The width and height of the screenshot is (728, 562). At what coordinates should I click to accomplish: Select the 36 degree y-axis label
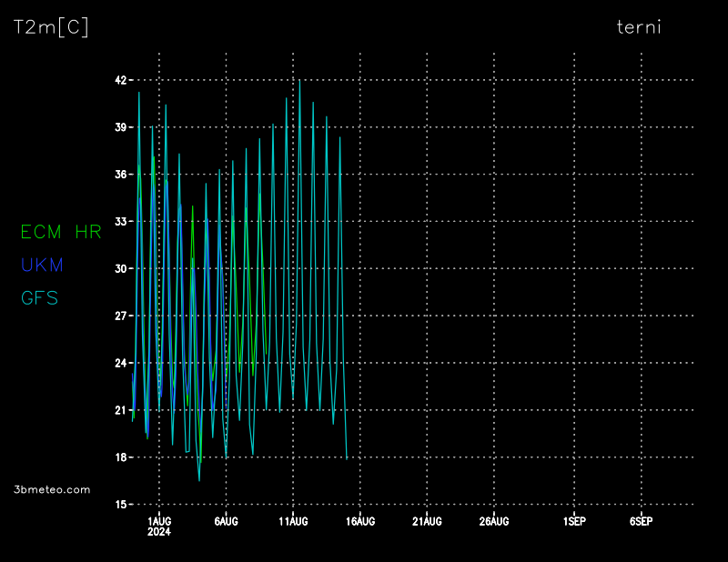pyautogui.click(x=120, y=175)
